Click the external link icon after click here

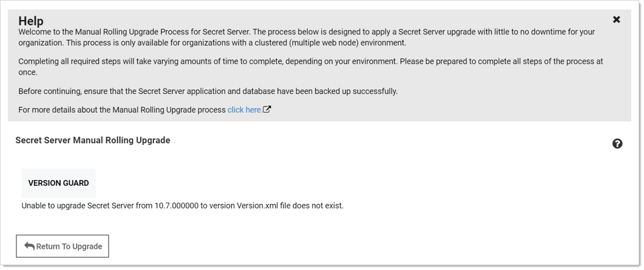(267, 110)
